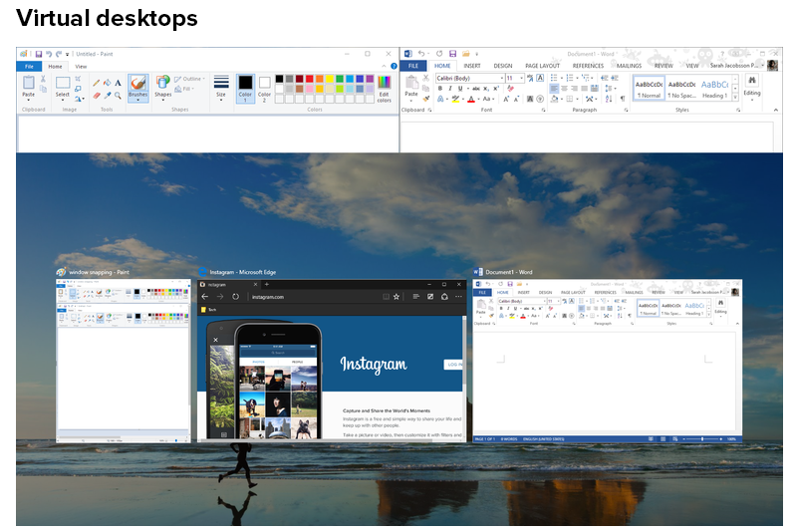Click the Sarah Jacobsson account name in top Word
The image size is (796, 532).
(734, 66)
